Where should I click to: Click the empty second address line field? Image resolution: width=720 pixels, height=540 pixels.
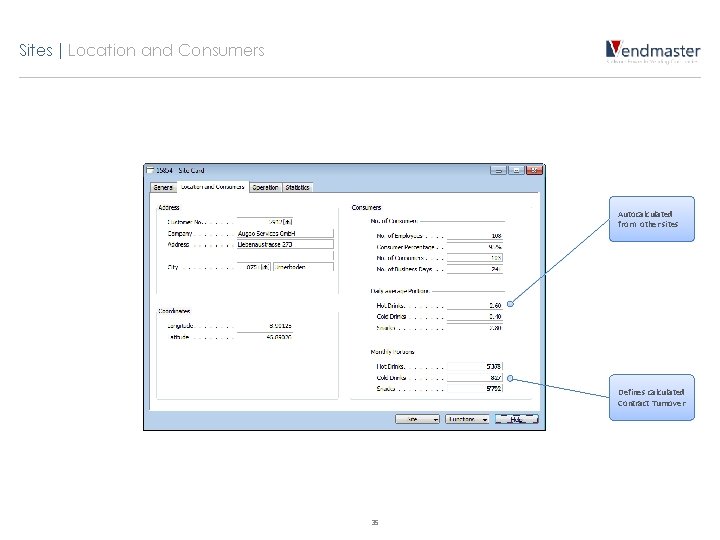[285, 255]
